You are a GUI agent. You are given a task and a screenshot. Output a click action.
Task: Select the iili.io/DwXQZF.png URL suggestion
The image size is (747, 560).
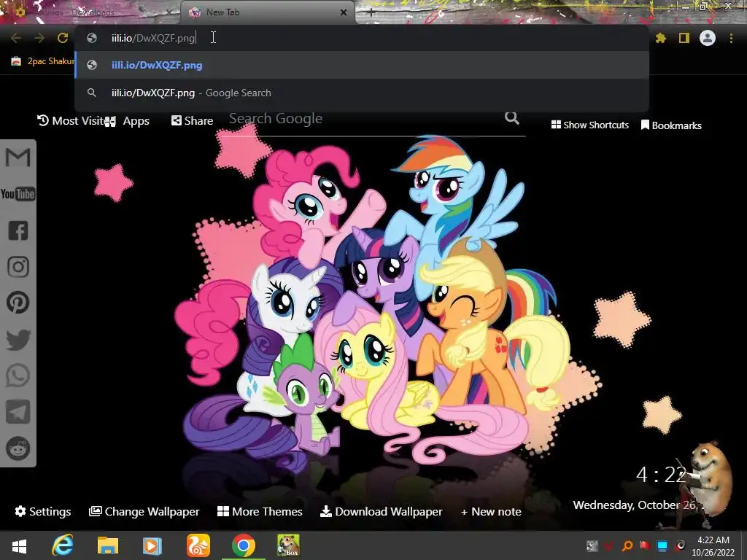tap(362, 65)
